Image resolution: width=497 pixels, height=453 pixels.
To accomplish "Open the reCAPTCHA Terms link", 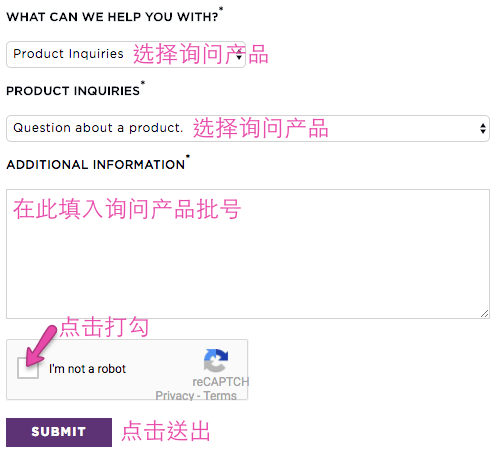I will [x=220, y=396].
